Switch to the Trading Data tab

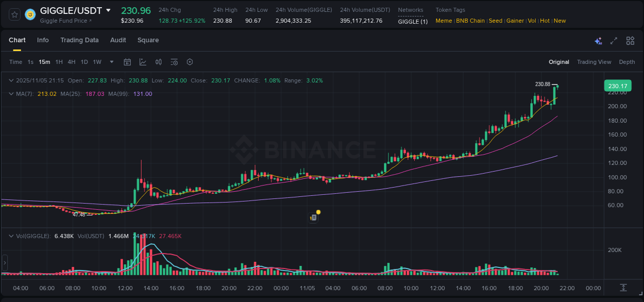[79, 40]
